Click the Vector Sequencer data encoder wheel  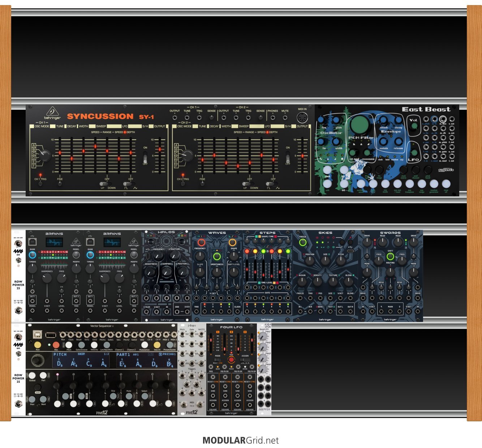click(36, 360)
